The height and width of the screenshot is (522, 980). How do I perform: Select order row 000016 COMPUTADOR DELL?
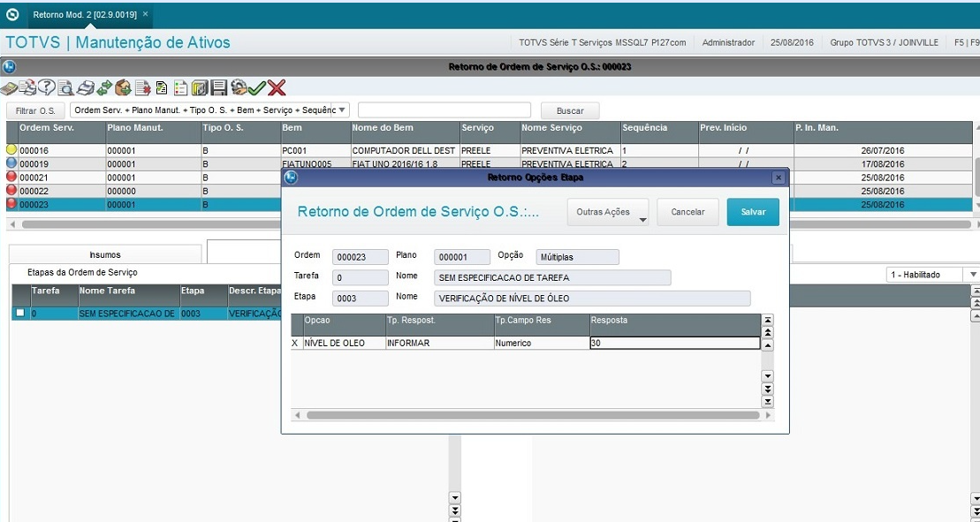coord(490,150)
